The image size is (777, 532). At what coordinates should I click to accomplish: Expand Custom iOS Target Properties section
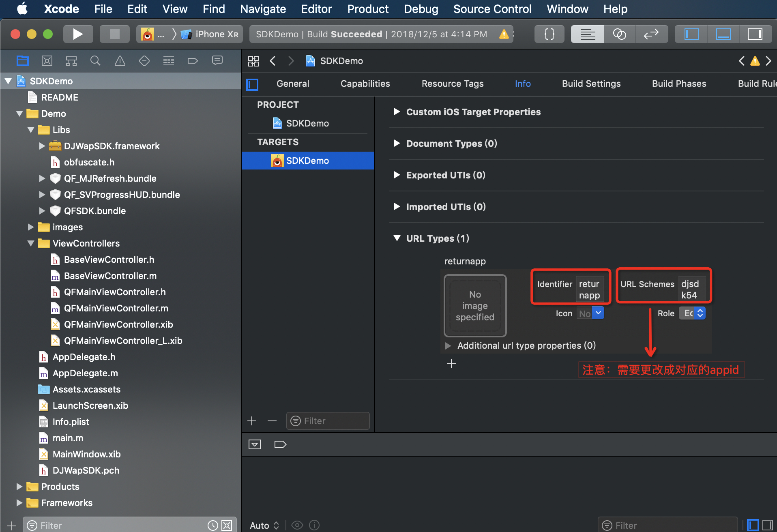coord(397,112)
